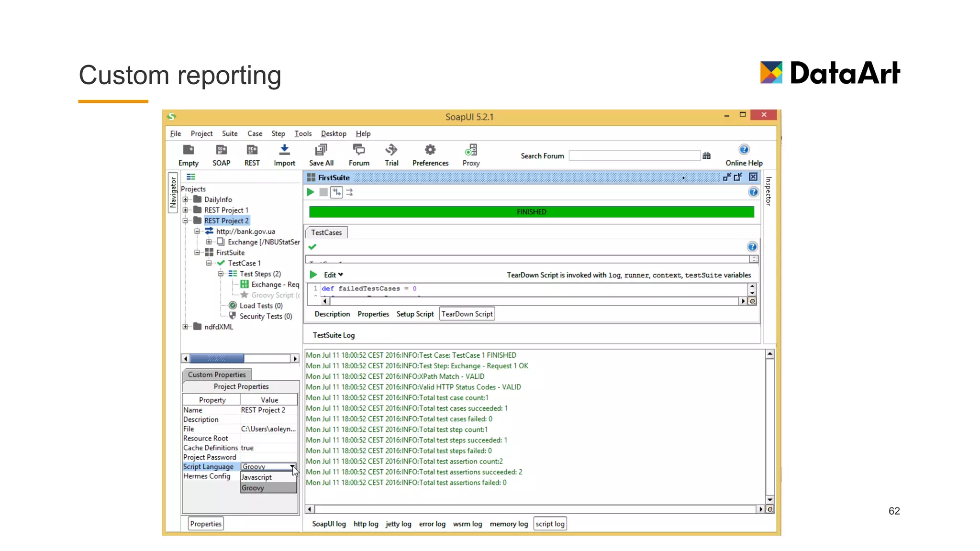This screenshot has height=551, width=980.
Task: Click the Proxy toolbar icon
Action: coord(471,155)
